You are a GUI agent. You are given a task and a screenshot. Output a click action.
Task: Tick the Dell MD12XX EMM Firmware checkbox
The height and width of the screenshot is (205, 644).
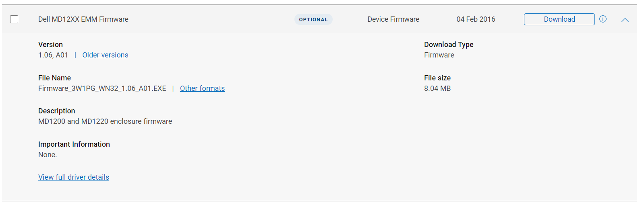tap(14, 19)
